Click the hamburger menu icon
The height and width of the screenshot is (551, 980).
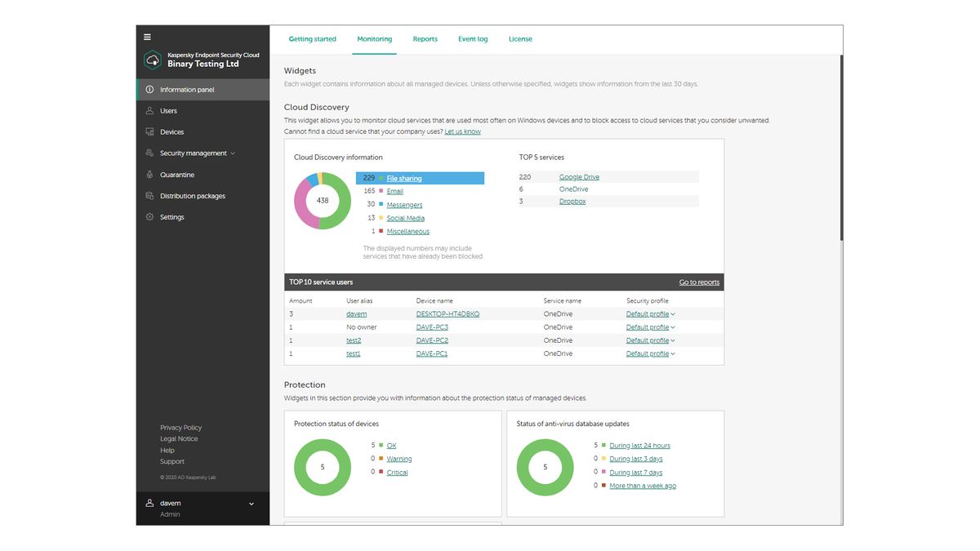(147, 36)
